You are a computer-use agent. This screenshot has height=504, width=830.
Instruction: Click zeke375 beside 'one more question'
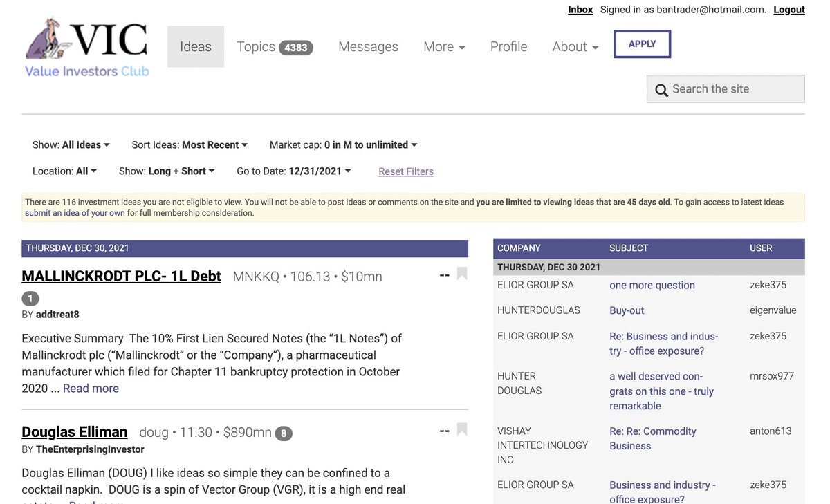point(768,285)
